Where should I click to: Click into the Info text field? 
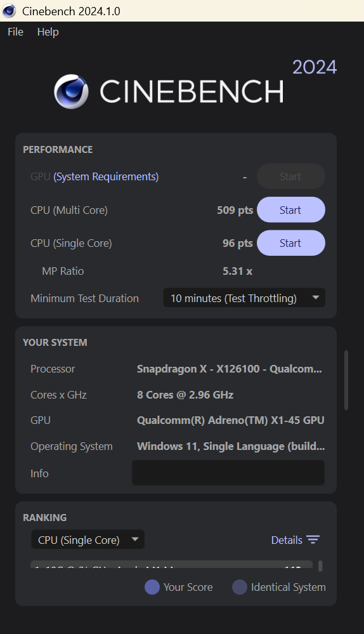[x=228, y=473]
